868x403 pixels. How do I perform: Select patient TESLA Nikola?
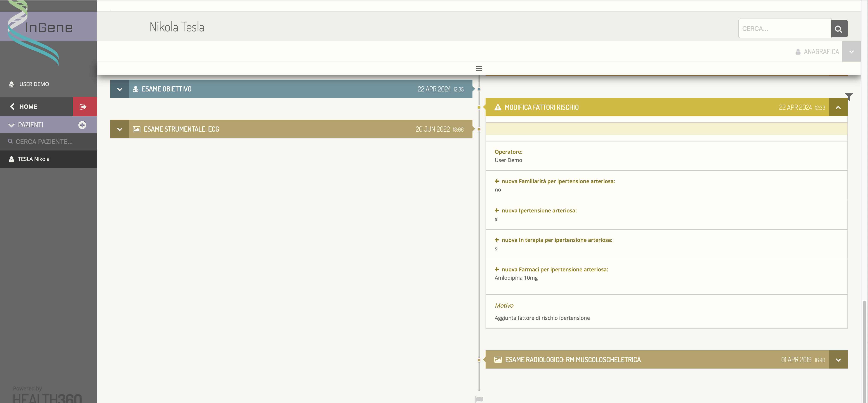[34, 159]
